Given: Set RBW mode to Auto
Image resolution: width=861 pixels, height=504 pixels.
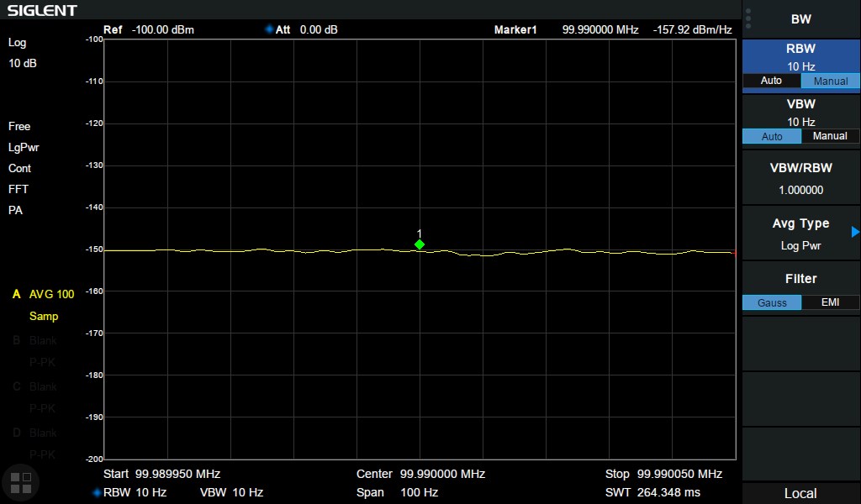Looking at the screenshot, I should pos(771,81).
